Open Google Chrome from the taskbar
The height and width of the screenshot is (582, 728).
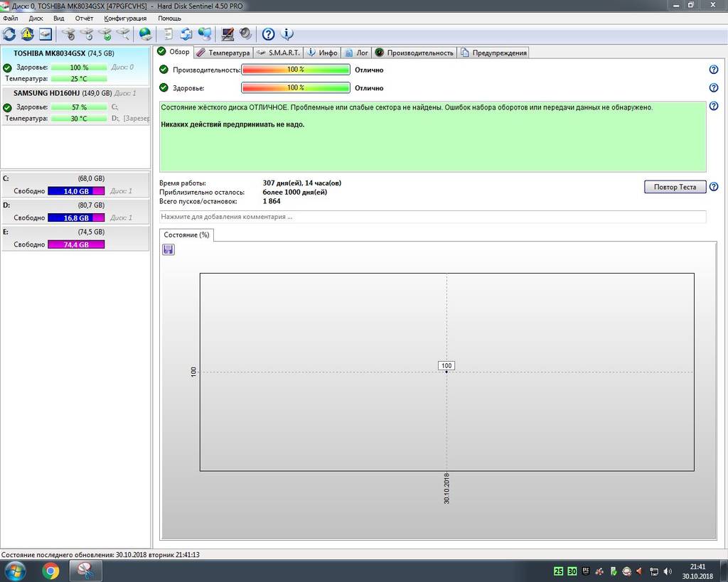point(50,571)
